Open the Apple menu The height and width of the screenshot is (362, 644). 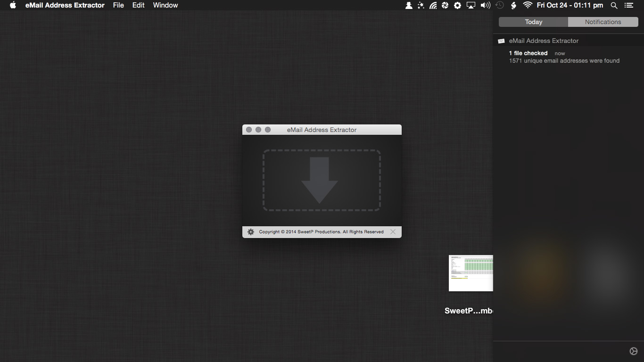coord(13,5)
